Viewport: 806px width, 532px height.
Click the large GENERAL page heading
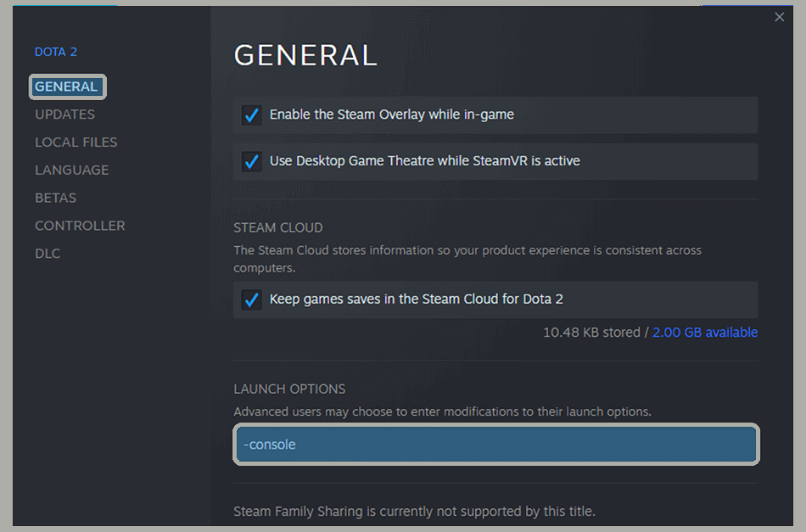click(305, 55)
